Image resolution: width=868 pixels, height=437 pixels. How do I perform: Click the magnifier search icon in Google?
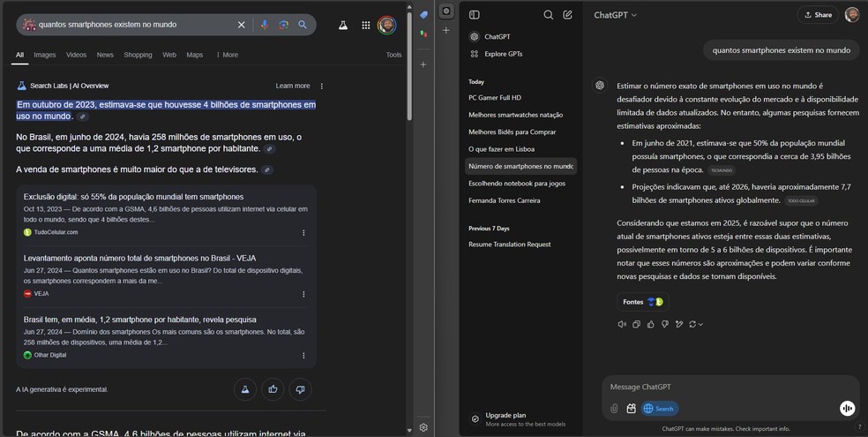point(303,25)
